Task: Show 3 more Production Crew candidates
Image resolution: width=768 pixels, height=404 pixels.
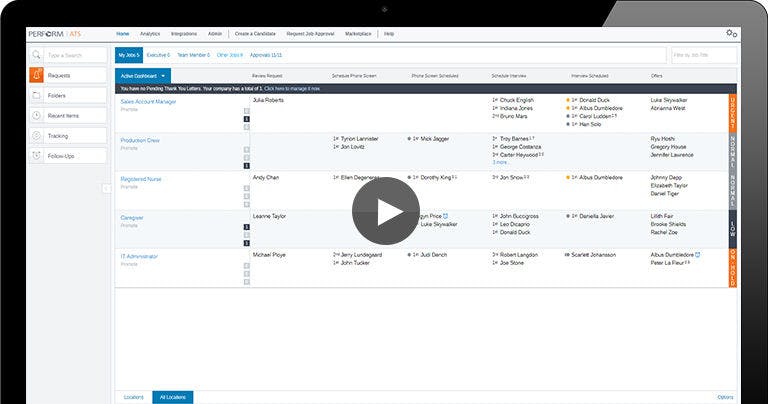Action: (500, 162)
